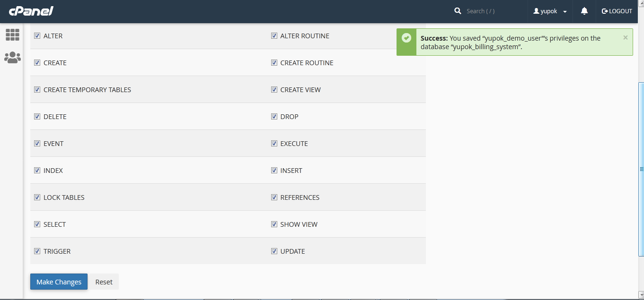Click the search magnifier icon
This screenshot has height=300, width=644.
coord(458,11)
